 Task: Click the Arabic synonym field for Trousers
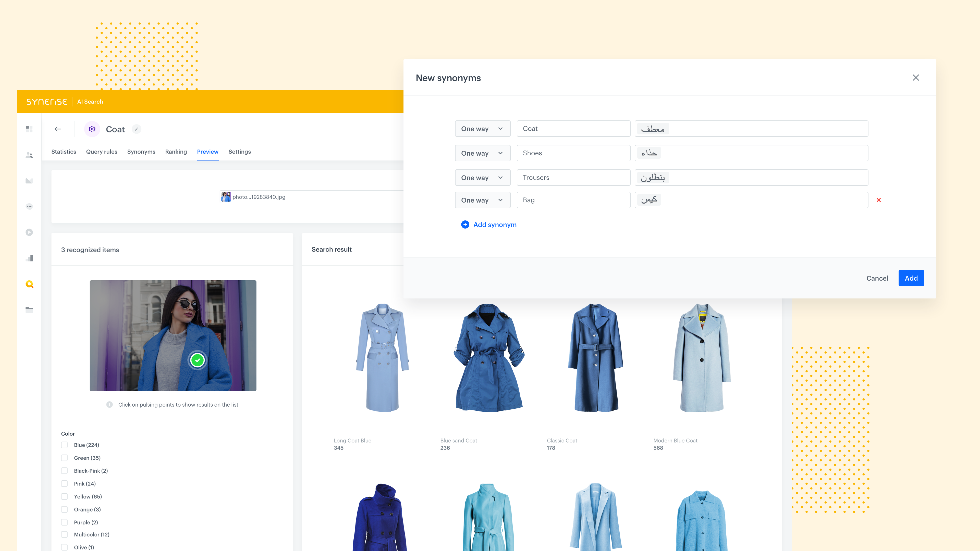(751, 178)
